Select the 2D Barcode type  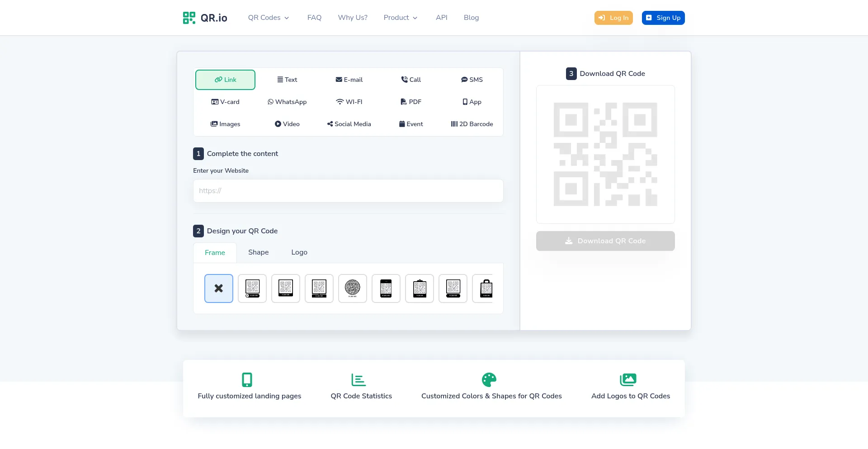click(472, 124)
